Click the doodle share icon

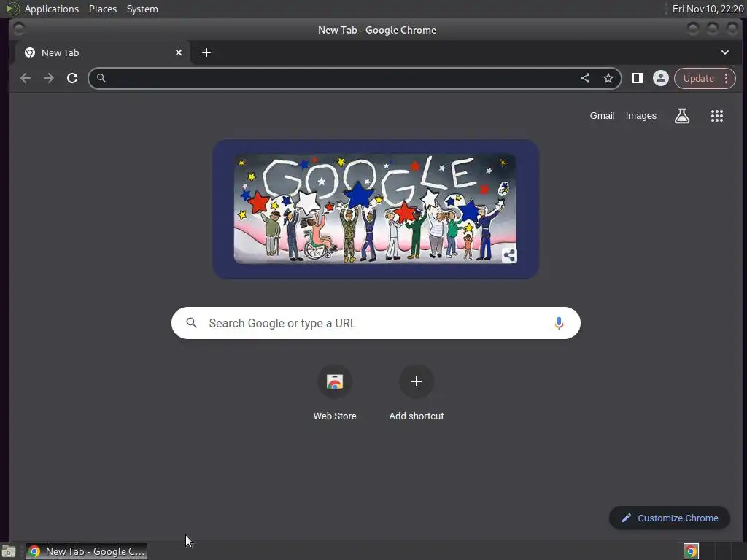point(508,255)
